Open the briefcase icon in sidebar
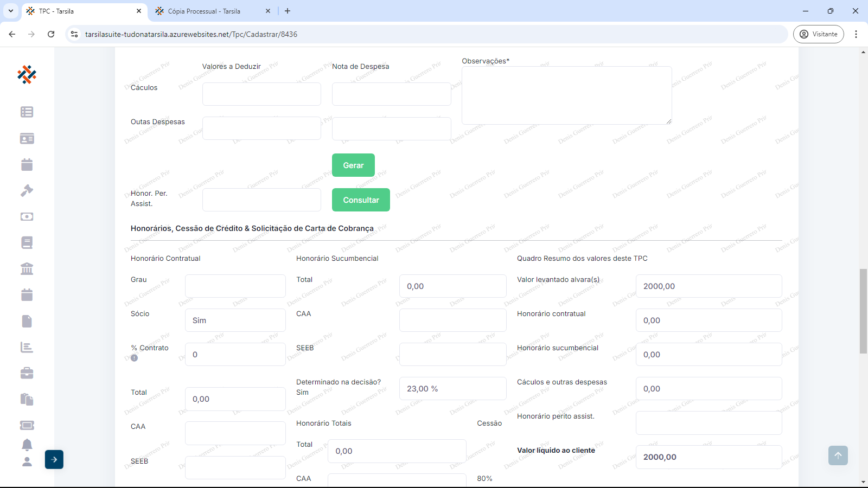Viewport: 868px width, 488px height. pos(27,373)
